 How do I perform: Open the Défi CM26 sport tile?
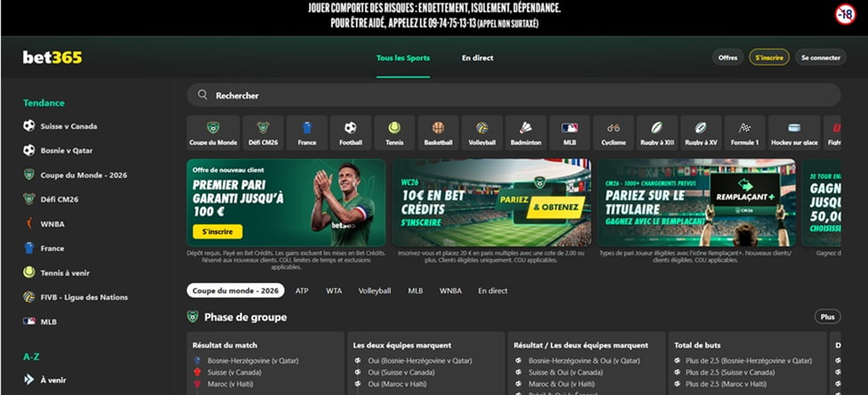(x=263, y=133)
